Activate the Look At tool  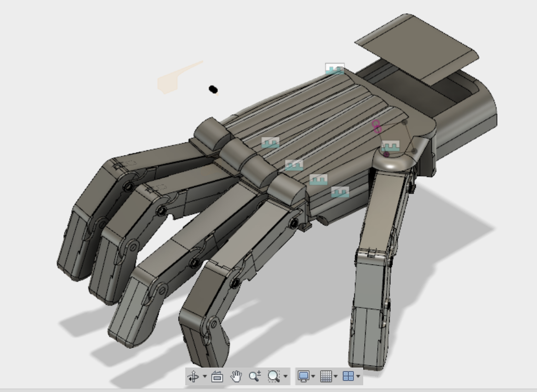217,376
